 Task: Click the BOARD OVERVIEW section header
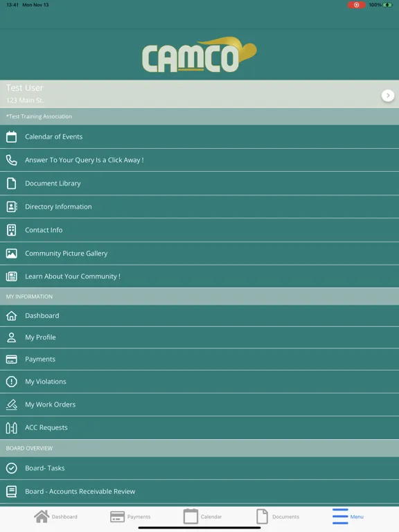[199, 448]
